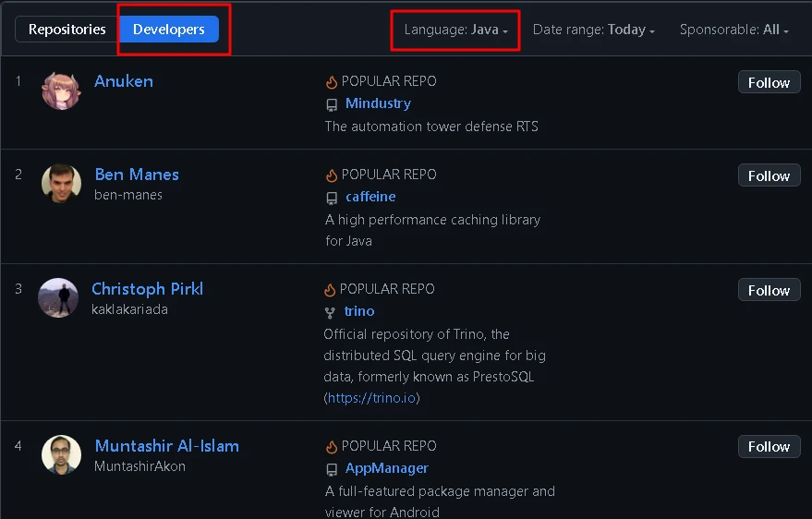Open the Mindustry repository link
The image size is (812, 519).
[378, 103]
